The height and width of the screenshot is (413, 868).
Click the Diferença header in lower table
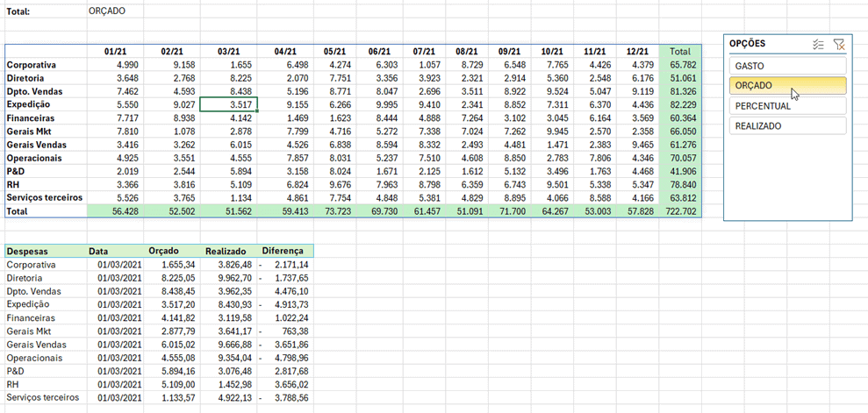click(284, 251)
